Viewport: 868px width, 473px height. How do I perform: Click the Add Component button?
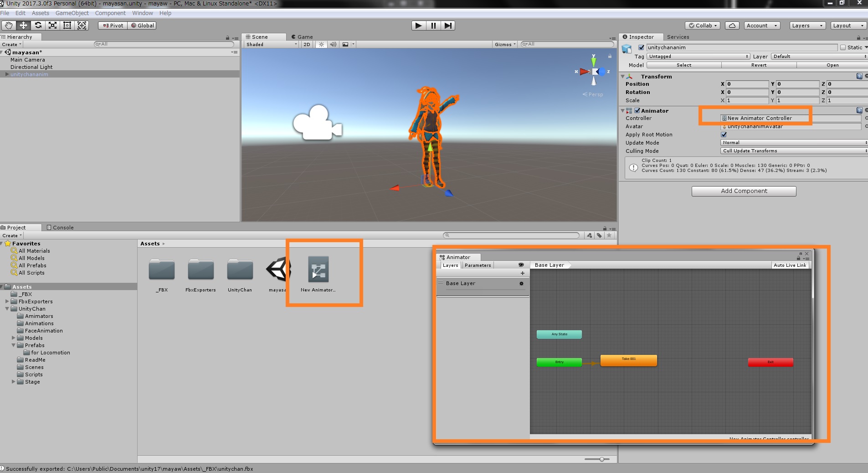point(744,191)
